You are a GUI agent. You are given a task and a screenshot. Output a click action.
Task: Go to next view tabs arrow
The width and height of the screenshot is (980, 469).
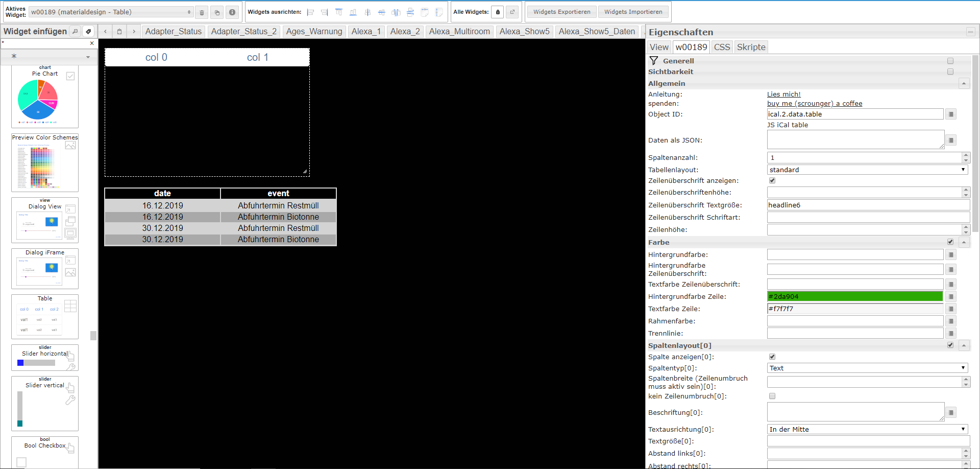134,31
